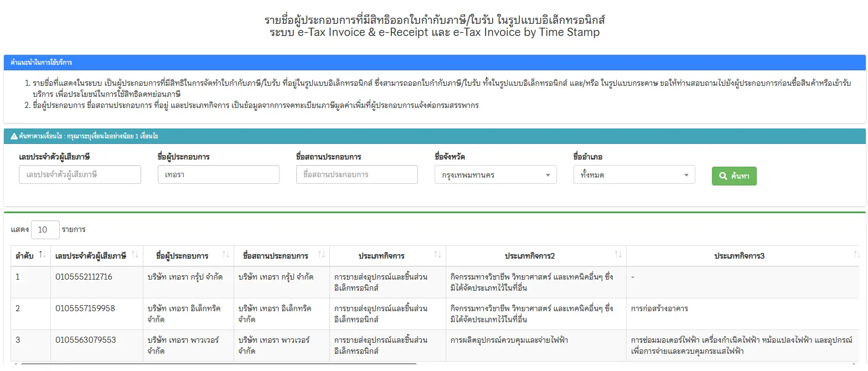Image resolution: width=868 pixels, height=371 pixels.
Task: Sort by ชื่อผู้ประกอบการ column header arrows
Action: tap(225, 255)
